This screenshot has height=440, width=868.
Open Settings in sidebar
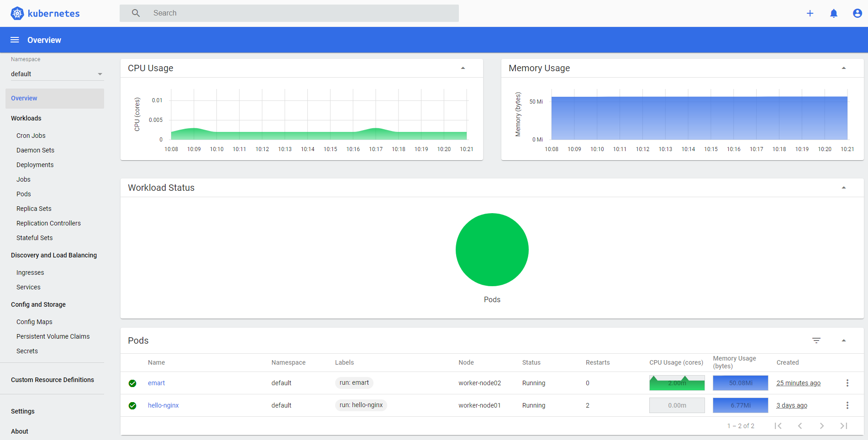[23, 411]
